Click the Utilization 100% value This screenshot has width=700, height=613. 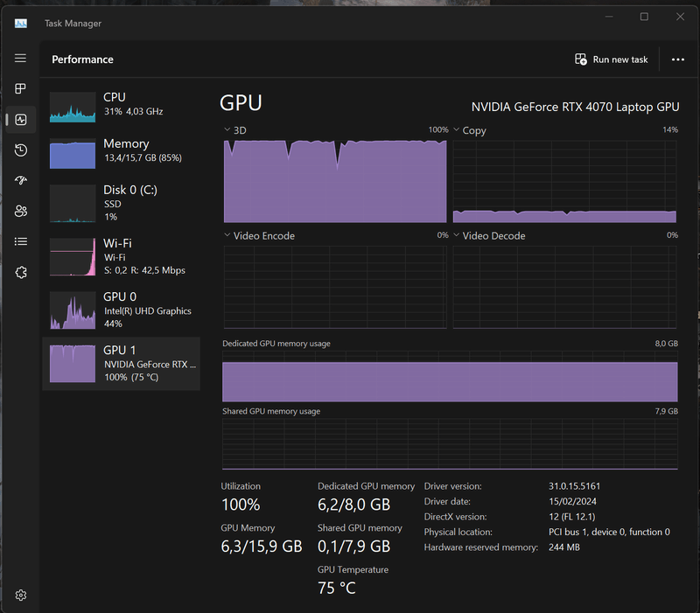(x=241, y=505)
